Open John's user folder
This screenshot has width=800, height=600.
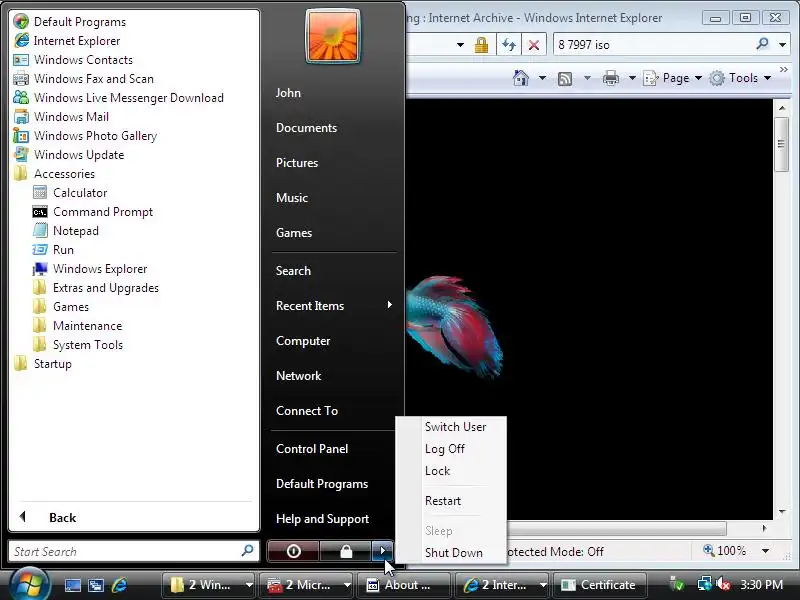[x=288, y=93]
